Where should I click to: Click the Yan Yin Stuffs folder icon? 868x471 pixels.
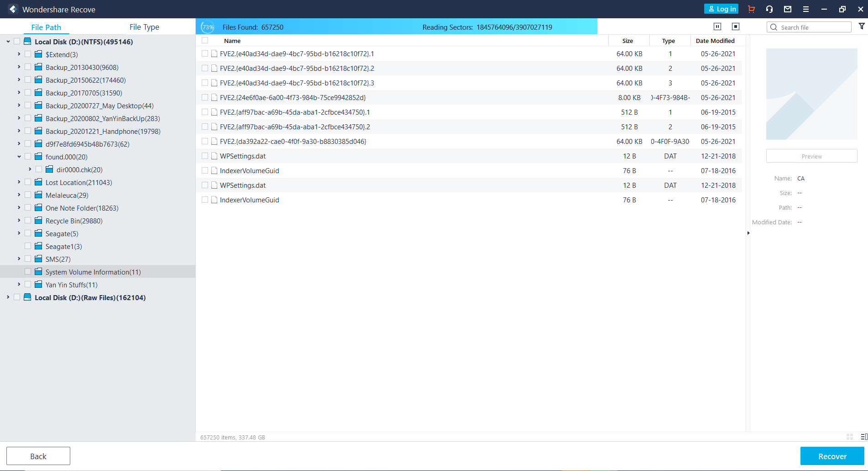pos(38,284)
